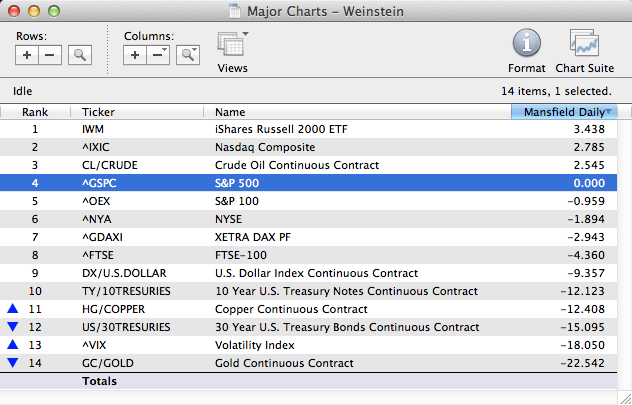Add a new row with plus button
This screenshot has width=632, height=405.
click(28, 55)
